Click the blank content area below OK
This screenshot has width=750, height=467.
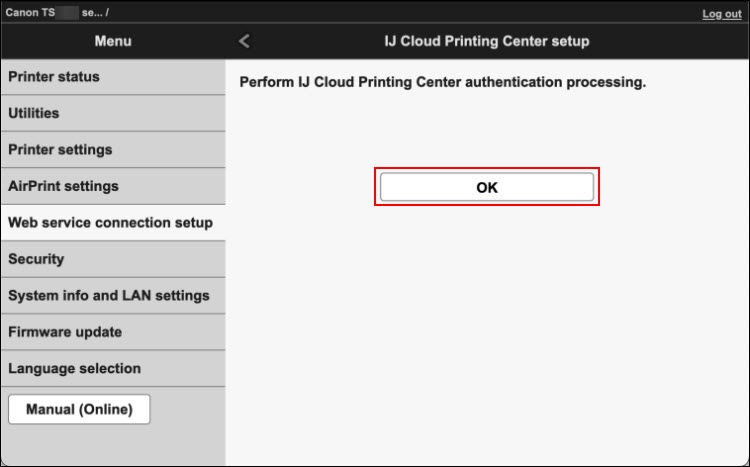click(487, 330)
